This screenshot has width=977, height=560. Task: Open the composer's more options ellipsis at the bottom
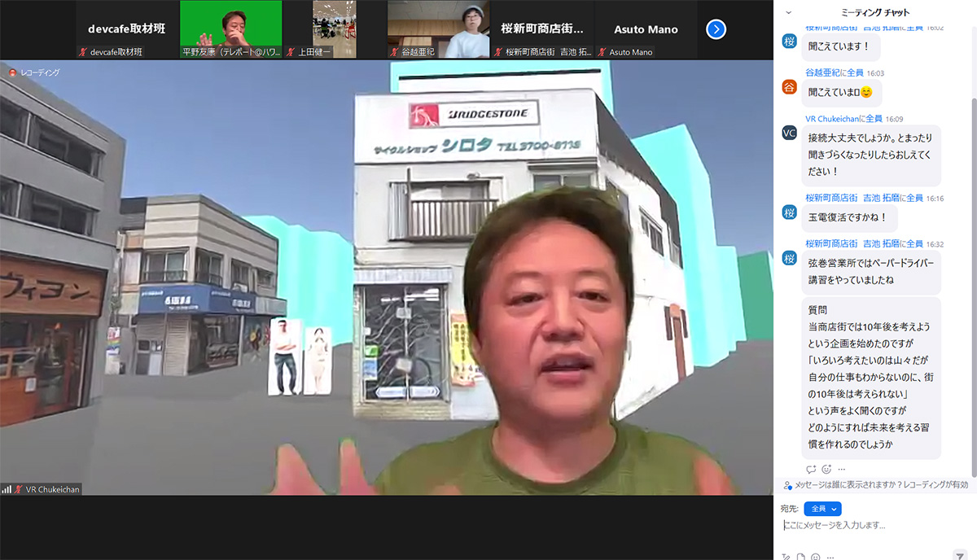pyautogui.click(x=829, y=557)
